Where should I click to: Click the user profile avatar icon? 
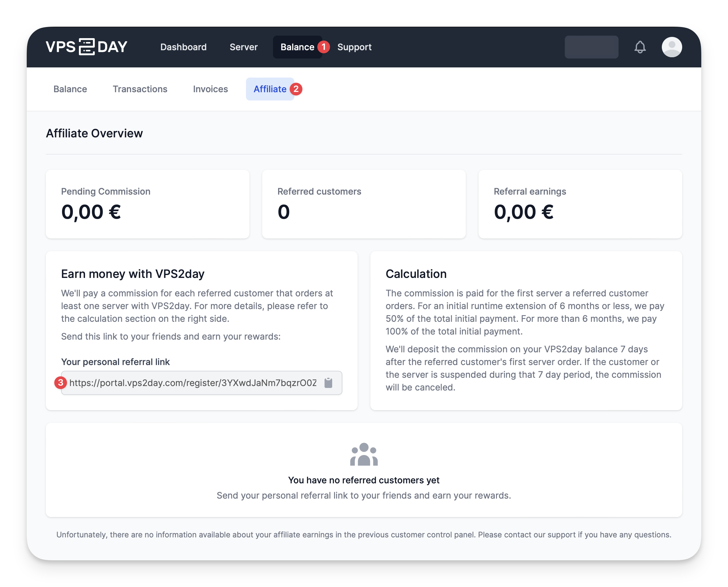[x=672, y=47]
